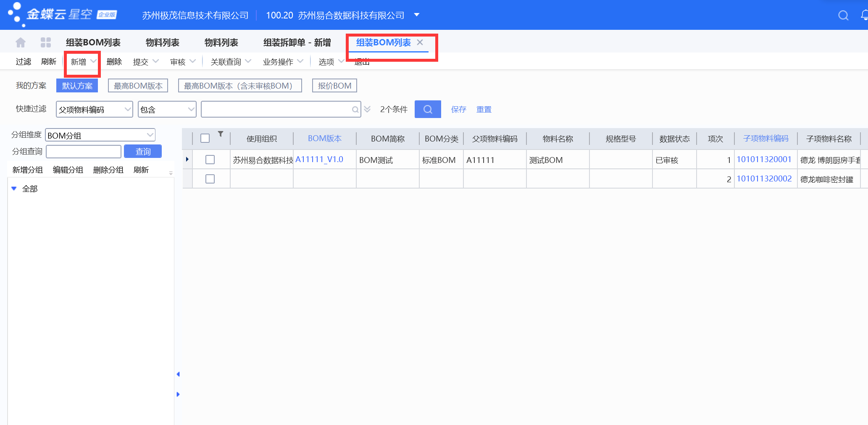The width and height of the screenshot is (868, 425).
Task: Open the organization switcher dropdown arrow
Action: [x=417, y=15]
